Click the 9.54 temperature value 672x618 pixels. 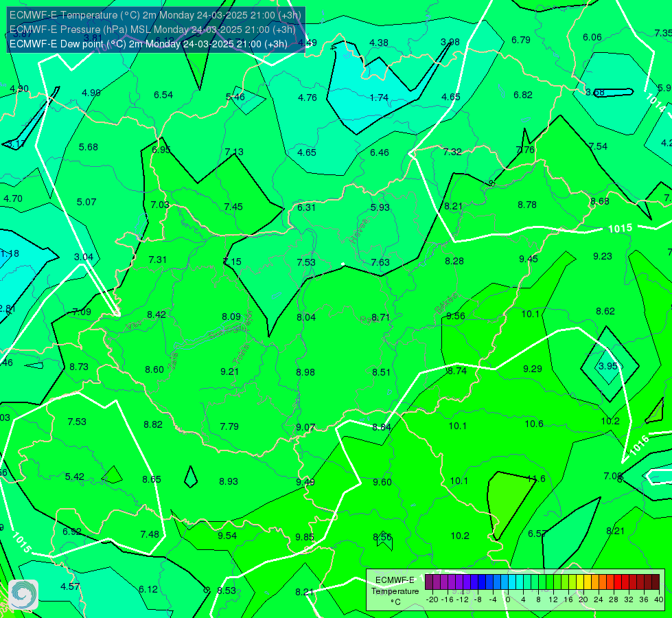pyautogui.click(x=227, y=536)
